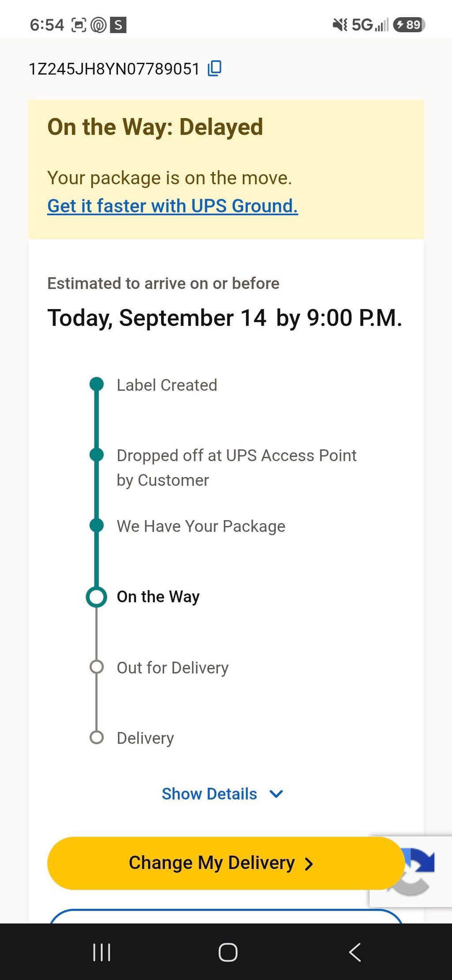Image resolution: width=452 pixels, height=980 pixels.
Task: Select the On the Way progress marker
Action: [x=96, y=597]
